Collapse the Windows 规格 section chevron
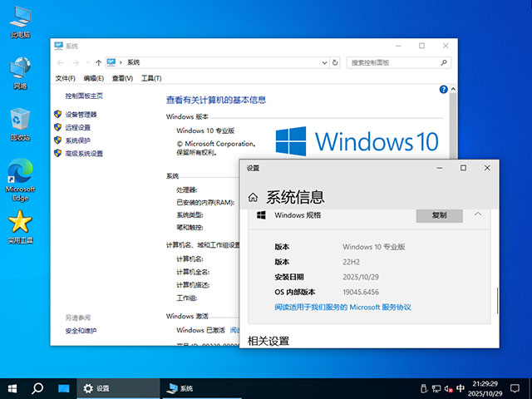Image resolution: width=532 pixels, height=399 pixels. (478, 214)
